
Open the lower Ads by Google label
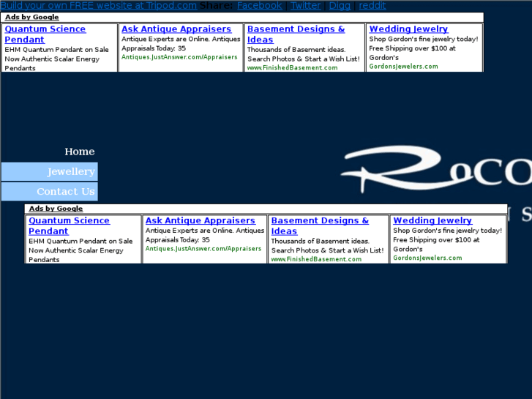tap(56, 209)
